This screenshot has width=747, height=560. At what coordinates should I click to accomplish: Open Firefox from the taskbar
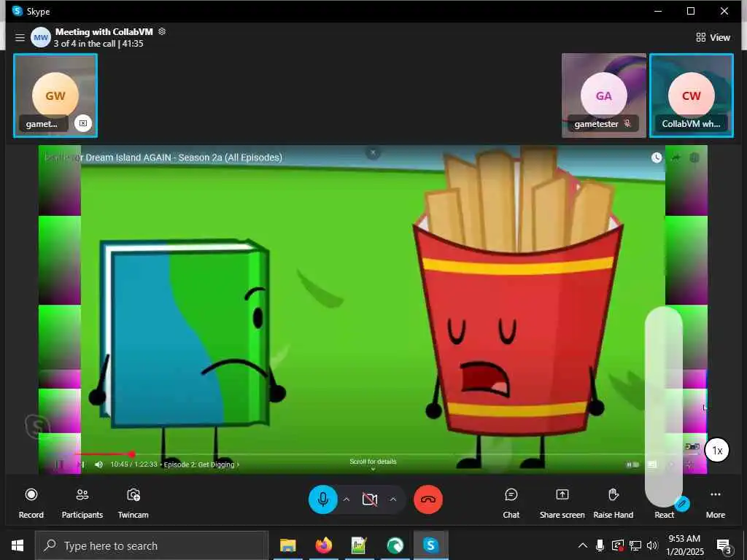tap(323, 545)
